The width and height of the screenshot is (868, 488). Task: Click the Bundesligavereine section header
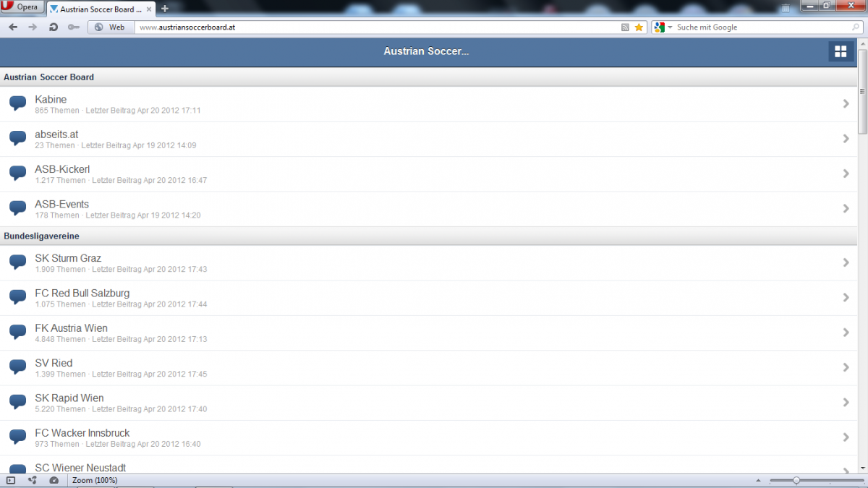(428, 236)
